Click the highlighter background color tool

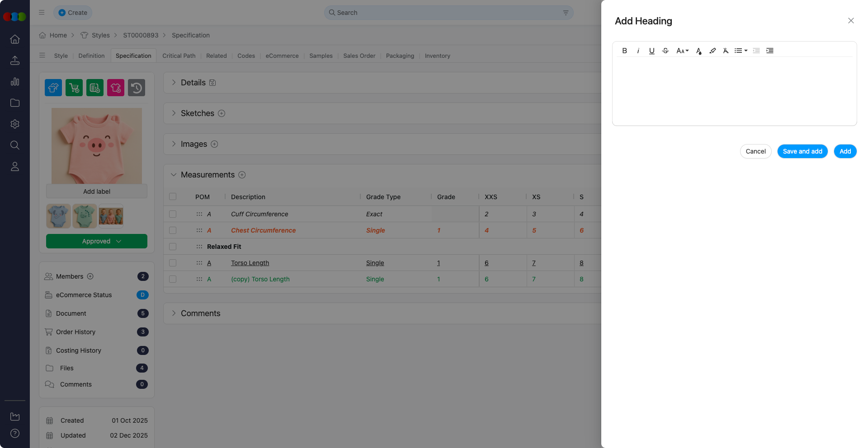712,51
